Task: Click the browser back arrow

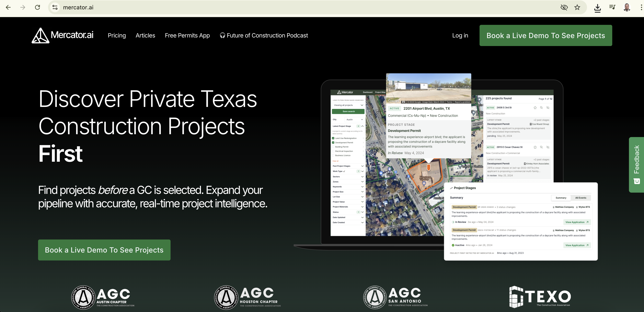Action: [8, 7]
